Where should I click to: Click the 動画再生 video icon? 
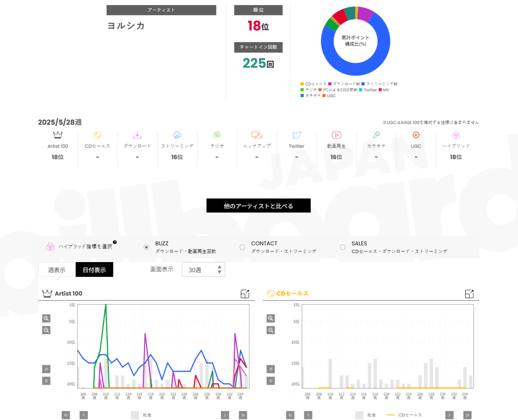pos(336,135)
